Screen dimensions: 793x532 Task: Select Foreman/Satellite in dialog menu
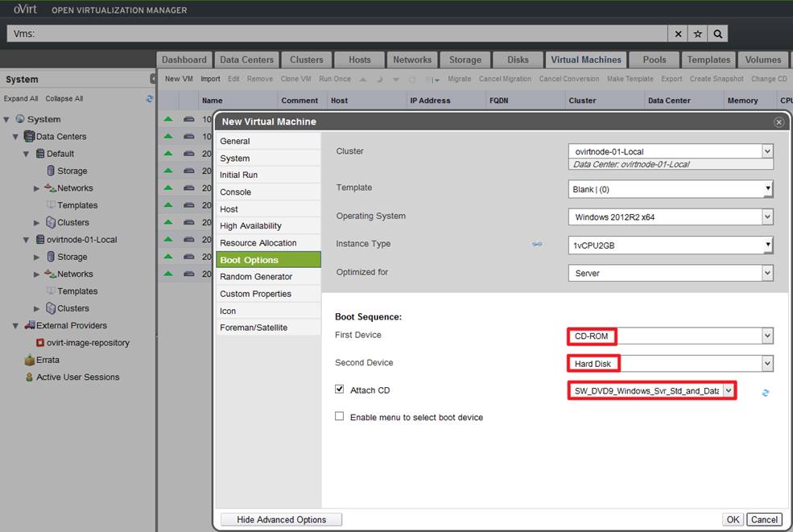[x=268, y=328]
